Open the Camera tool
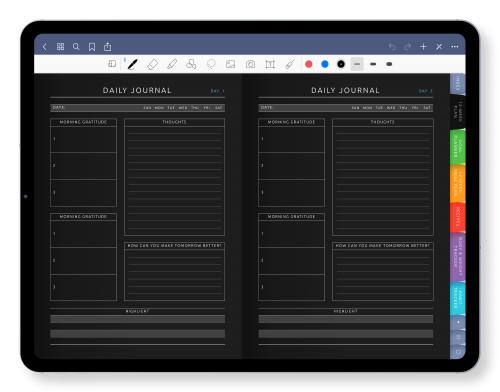 pyautogui.click(x=250, y=64)
